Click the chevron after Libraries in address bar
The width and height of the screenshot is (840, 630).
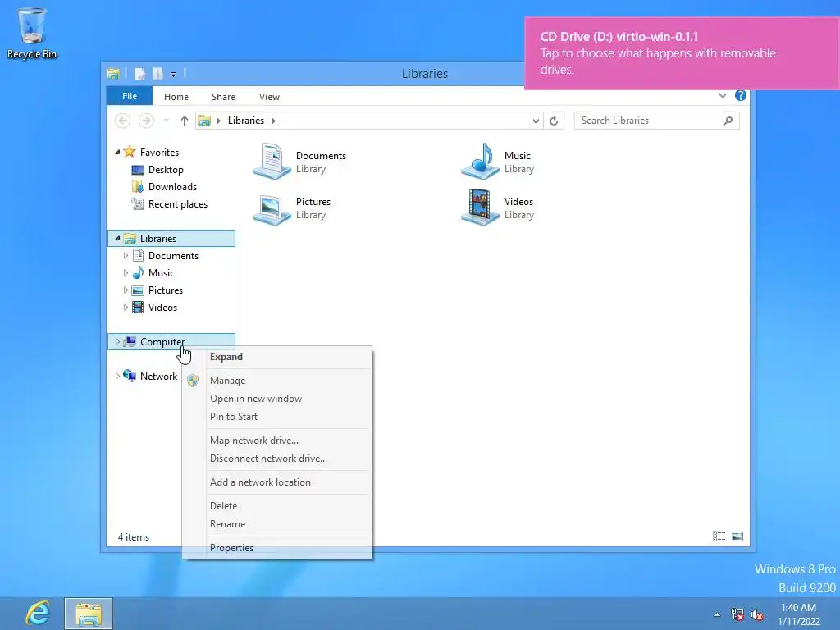pos(274,121)
